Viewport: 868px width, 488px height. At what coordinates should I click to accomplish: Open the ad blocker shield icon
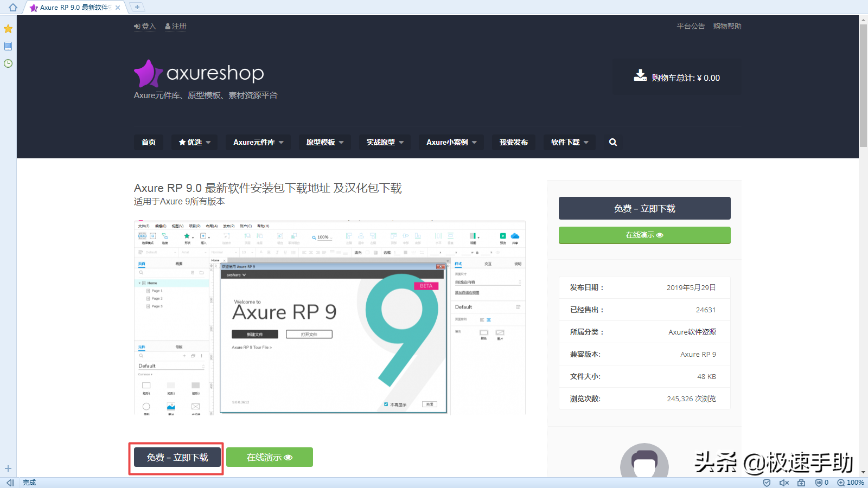(x=821, y=483)
